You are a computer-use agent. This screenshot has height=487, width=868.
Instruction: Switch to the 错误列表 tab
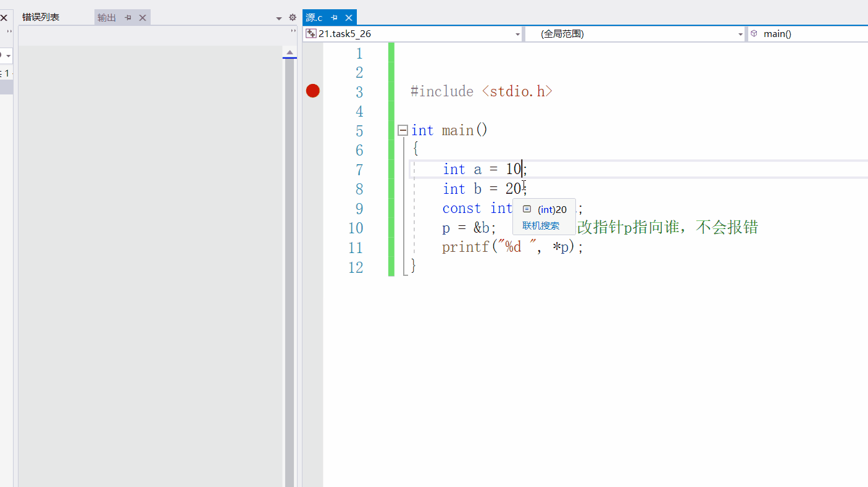pyautogui.click(x=41, y=17)
